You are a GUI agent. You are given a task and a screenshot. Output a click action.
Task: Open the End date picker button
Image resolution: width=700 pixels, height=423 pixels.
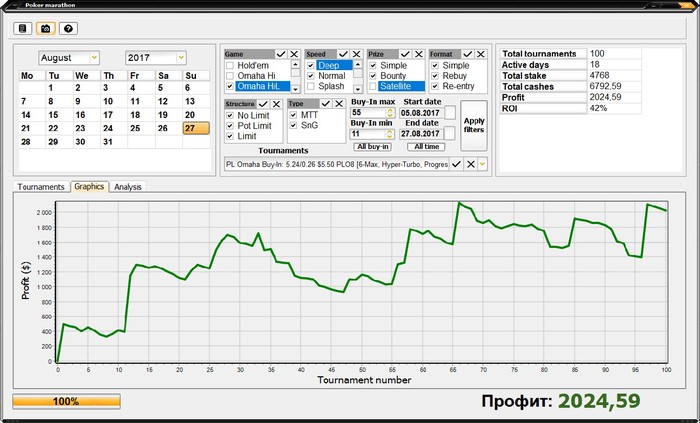point(450,133)
